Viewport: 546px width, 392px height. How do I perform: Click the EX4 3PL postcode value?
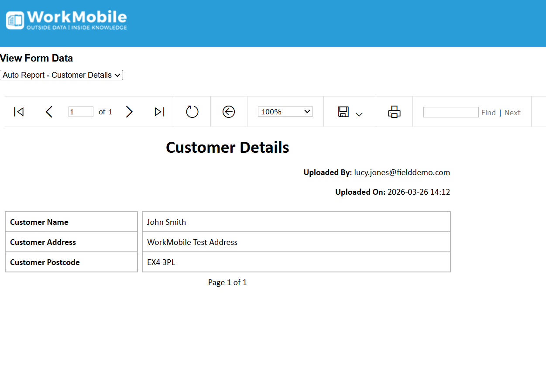pyautogui.click(x=161, y=262)
